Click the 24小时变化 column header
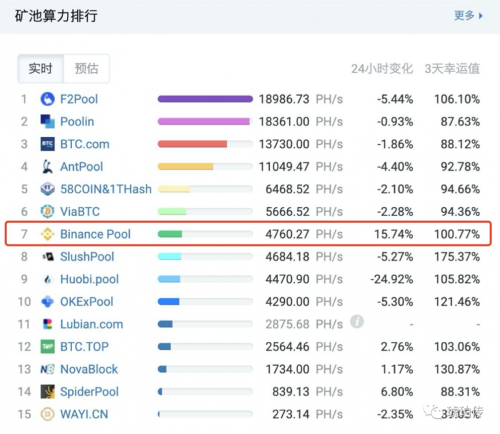This screenshot has height=434, width=500. click(382, 69)
